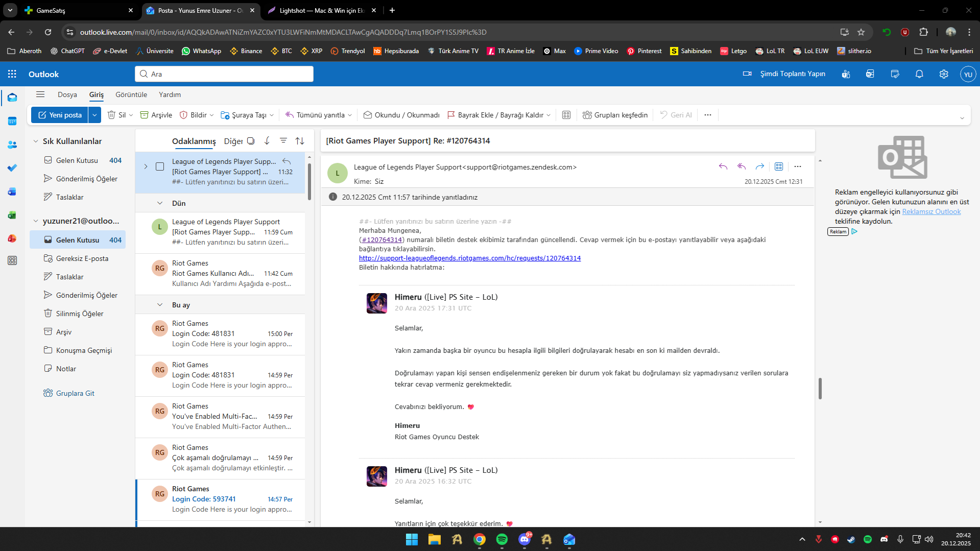This screenshot has width=980, height=551.
Task: Open To Do checkmark app in rail
Action: (12, 168)
